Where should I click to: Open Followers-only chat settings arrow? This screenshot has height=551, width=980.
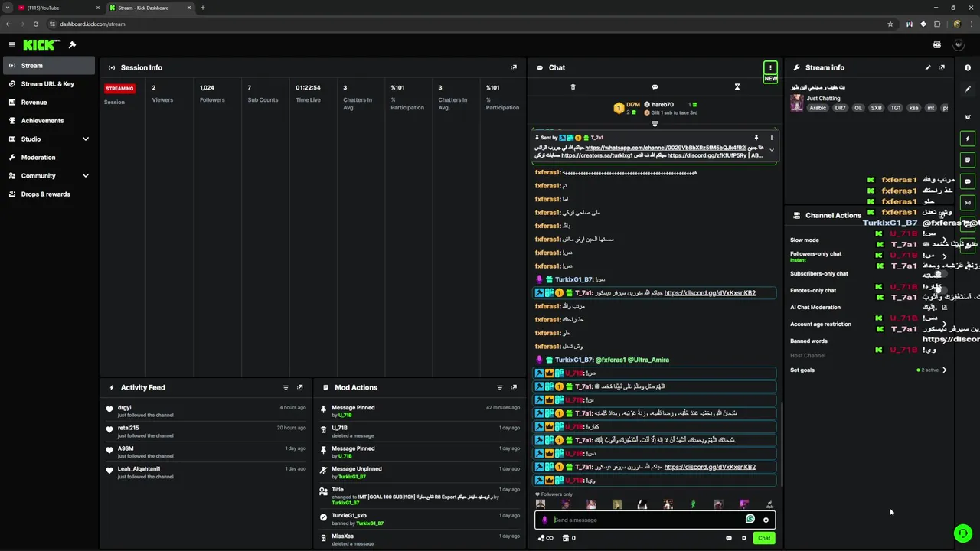(x=944, y=256)
